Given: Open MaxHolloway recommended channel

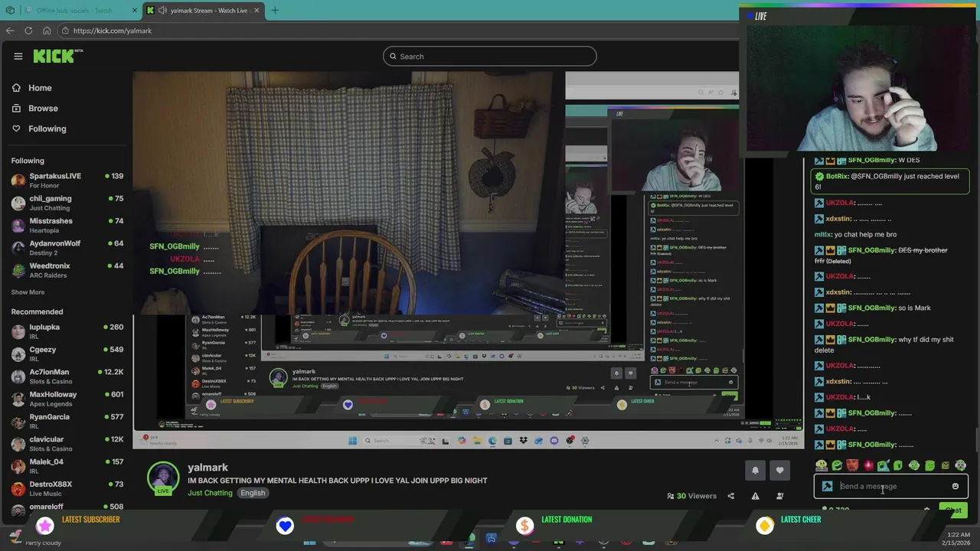Looking at the screenshot, I should tap(67, 399).
